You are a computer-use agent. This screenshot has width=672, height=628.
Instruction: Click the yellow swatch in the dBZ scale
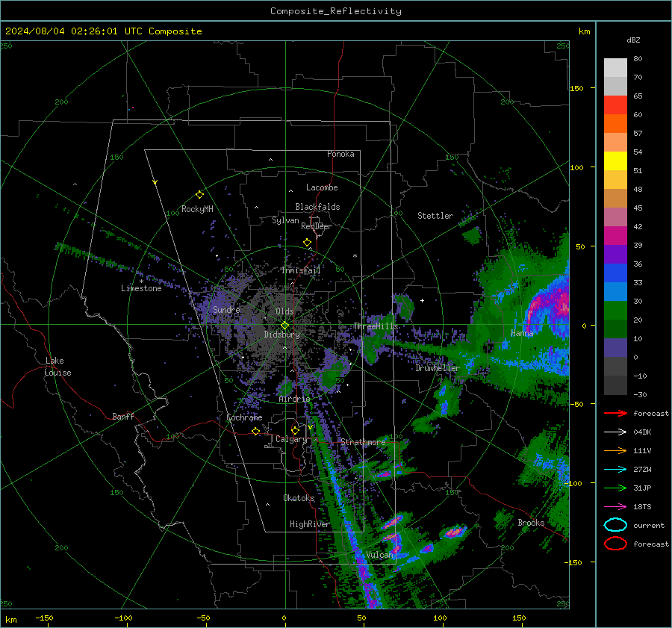tap(615, 161)
